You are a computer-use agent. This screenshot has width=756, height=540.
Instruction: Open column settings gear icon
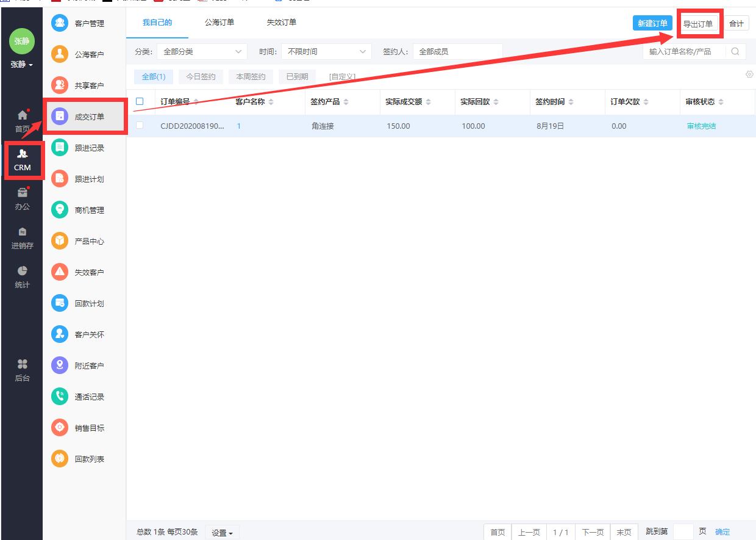(749, 74)
